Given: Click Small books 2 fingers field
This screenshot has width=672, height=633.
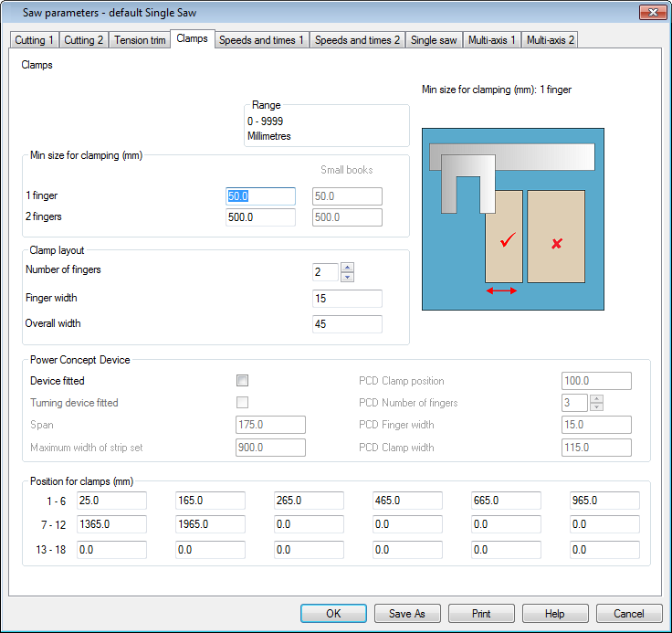Looking at the screenshot, I should tap(347, 217).
